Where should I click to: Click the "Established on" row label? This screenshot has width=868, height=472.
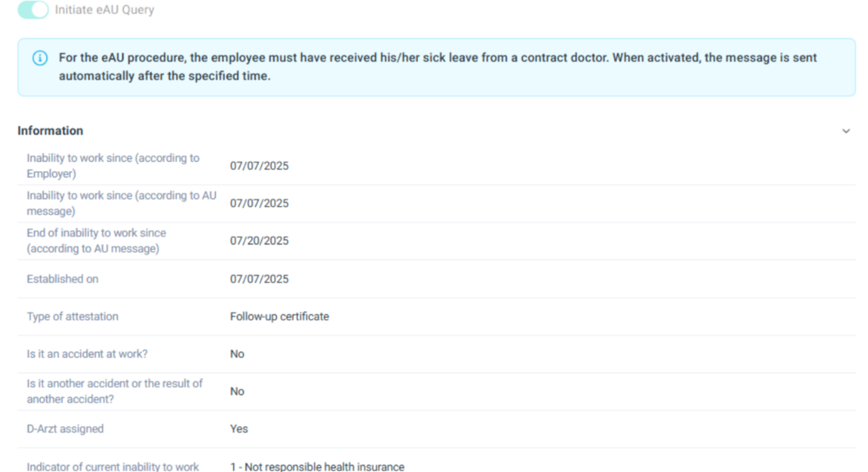[x=62, y=279]
